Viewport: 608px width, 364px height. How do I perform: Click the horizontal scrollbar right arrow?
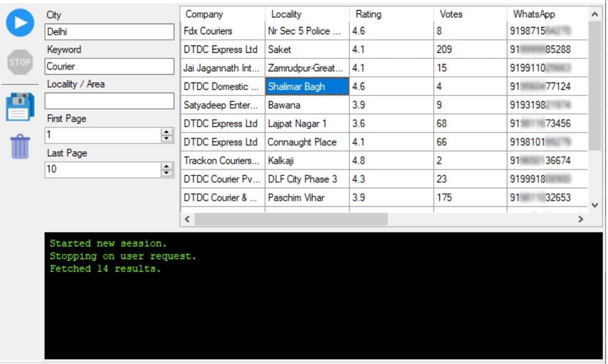(x=580, y=219)
